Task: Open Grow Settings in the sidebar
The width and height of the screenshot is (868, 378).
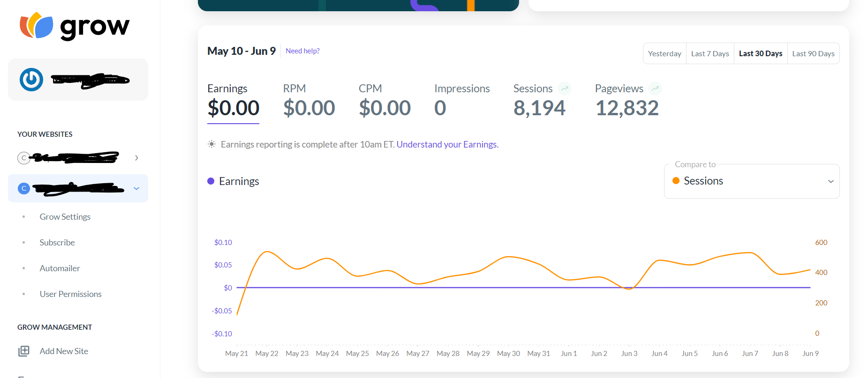Action: (65, 217)
